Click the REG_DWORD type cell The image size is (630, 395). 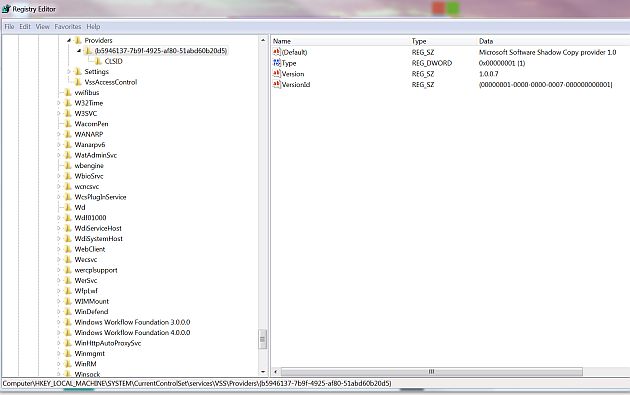432,63
